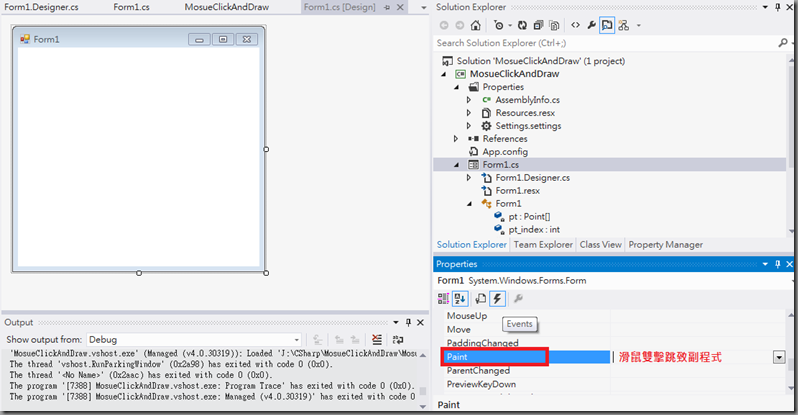Image resolution: width=798 pixels, height=415 pixels.
Task: Click the View Code icon in Solution Explorer
Action: click(x=575, y=25)
